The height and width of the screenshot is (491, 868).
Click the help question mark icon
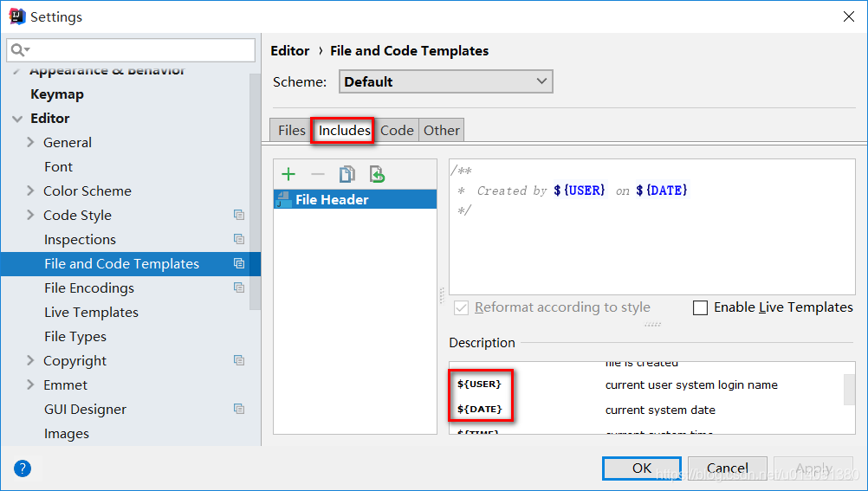[23, 468]
